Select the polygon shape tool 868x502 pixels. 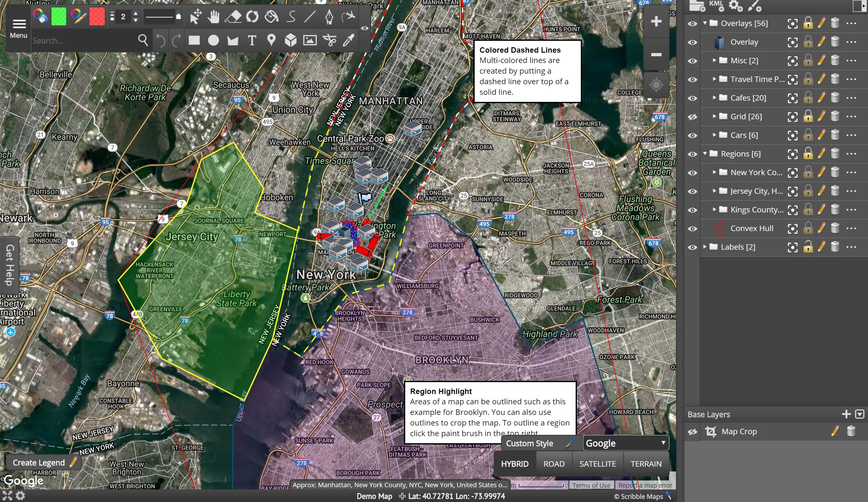pyautogui.click(x=233, y=40)
